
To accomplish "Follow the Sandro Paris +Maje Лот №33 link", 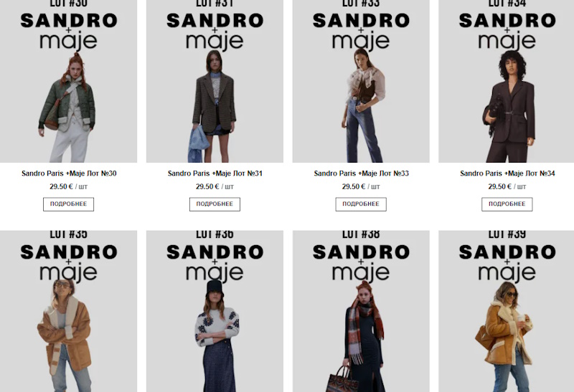I will (362, 173).
